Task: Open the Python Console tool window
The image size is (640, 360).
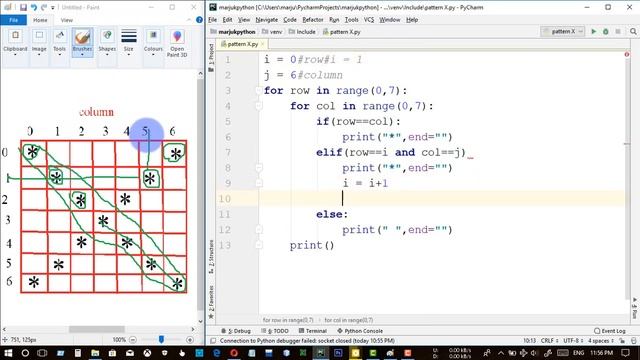Action: coord(360,331)
